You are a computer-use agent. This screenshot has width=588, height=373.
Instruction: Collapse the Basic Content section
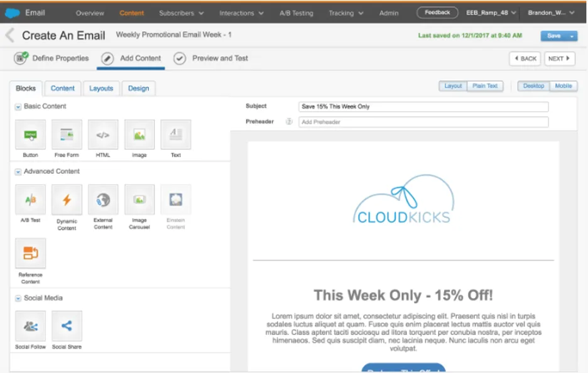(x=18, y=107)
